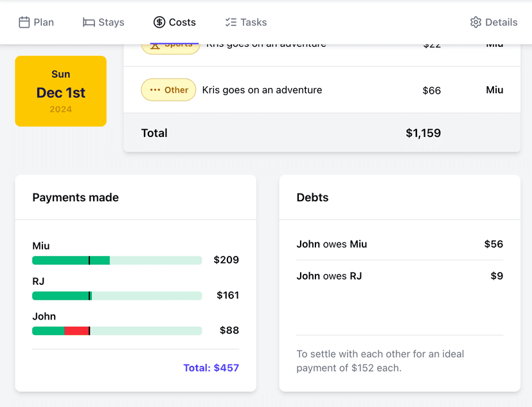Select the Costs dollar sign icon

(x=159, y=21)
